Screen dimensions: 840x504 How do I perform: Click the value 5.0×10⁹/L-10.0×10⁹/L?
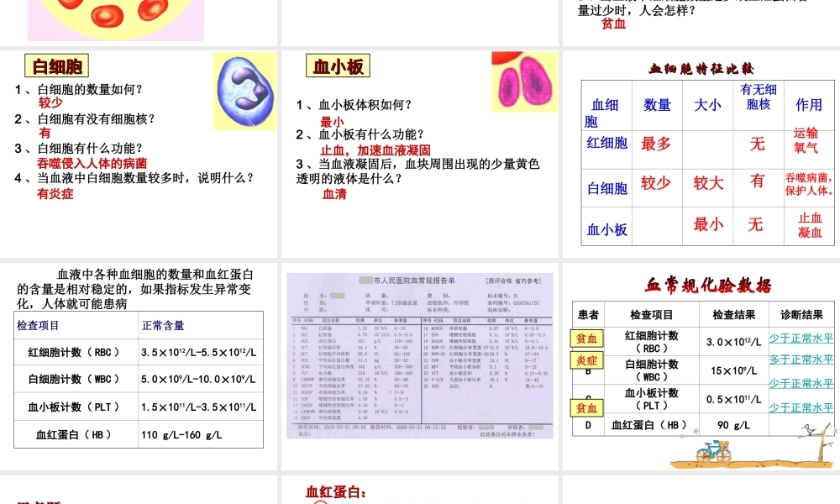coord(198,379)
